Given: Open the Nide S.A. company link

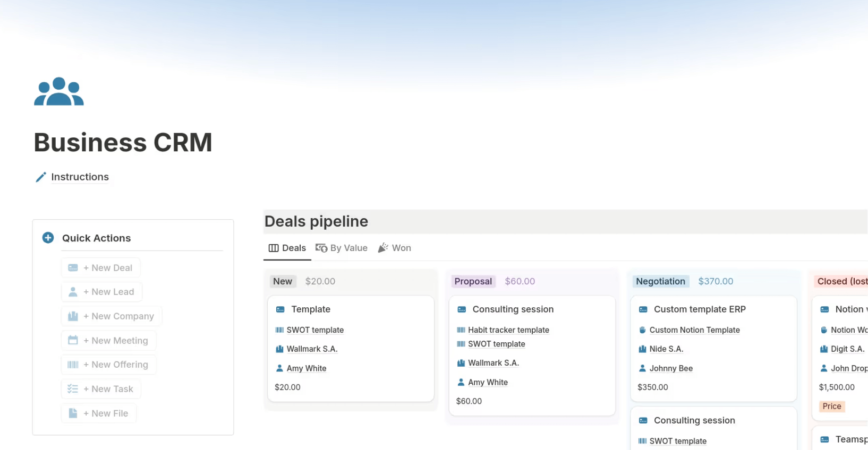Looking at the screenshot, I should click(666, 349).
